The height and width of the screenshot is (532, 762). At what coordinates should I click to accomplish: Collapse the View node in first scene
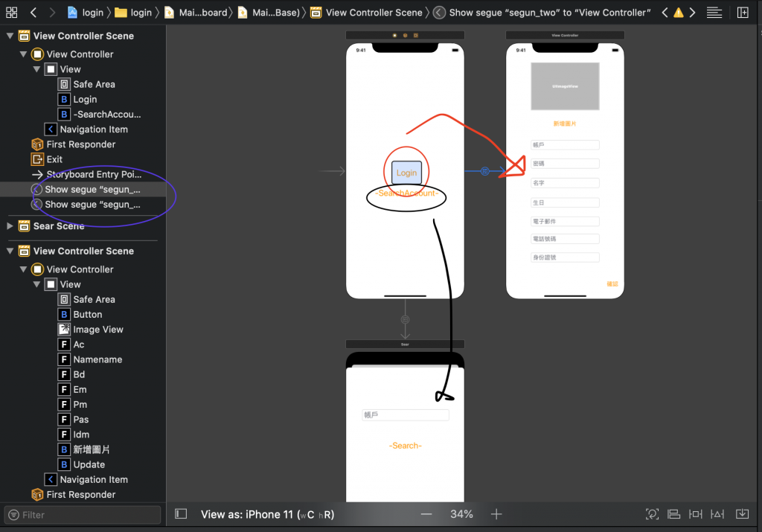point(37,69)
